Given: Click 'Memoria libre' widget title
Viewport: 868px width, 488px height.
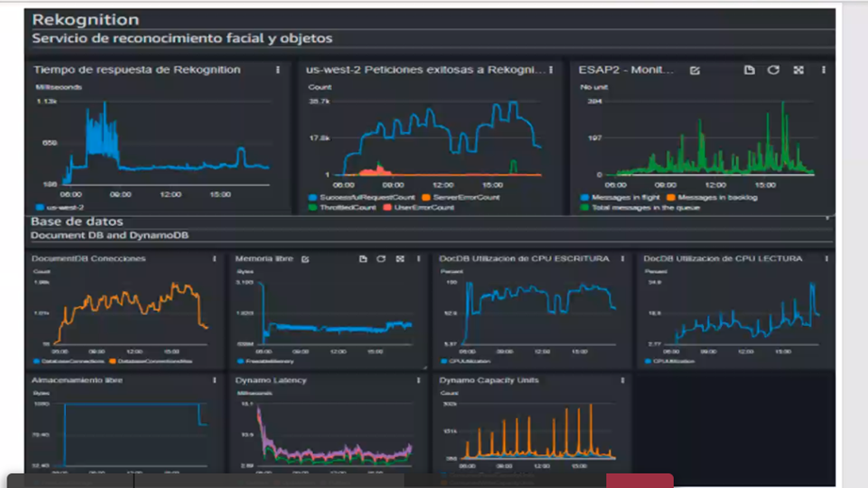Looking at the screenshot, I should [x=264, y=258].
